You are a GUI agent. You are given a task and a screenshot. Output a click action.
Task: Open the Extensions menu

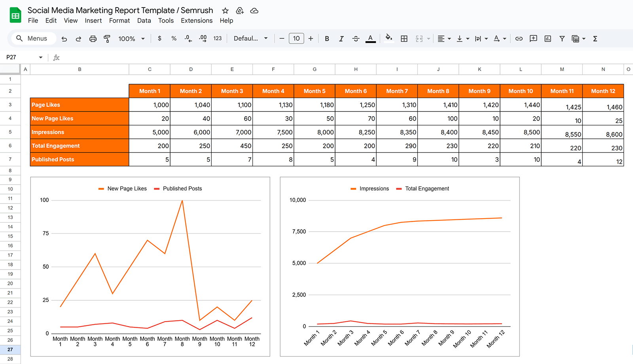click(x=197, y=21)
